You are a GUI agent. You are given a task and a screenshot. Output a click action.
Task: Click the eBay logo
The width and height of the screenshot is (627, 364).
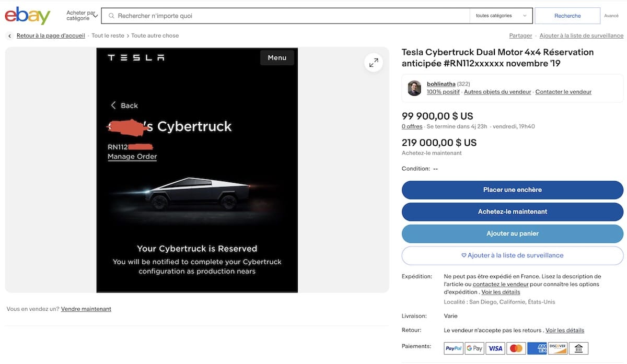coord(27,16)
